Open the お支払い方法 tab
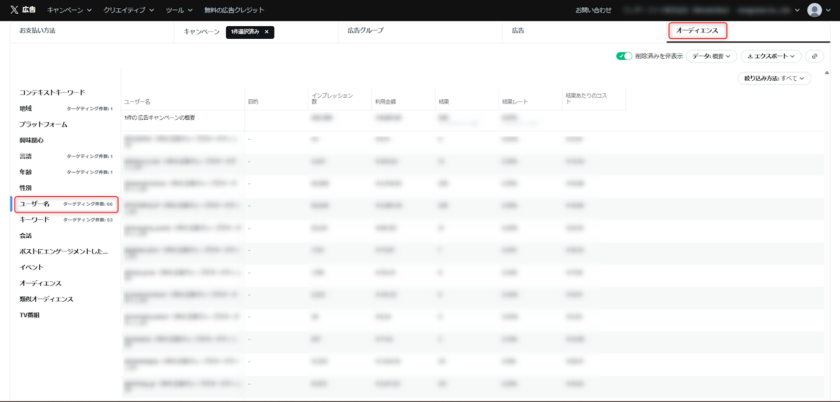 [38, 32]
